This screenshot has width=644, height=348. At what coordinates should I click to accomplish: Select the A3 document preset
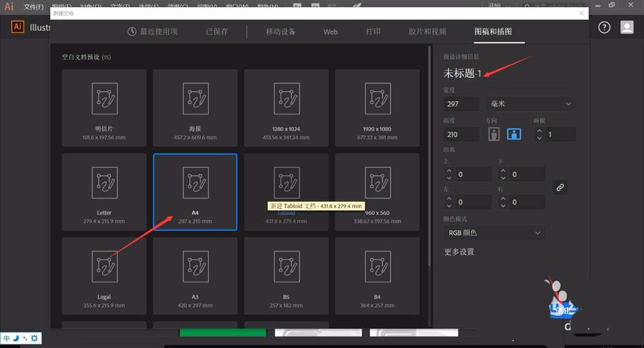(195, 276)
